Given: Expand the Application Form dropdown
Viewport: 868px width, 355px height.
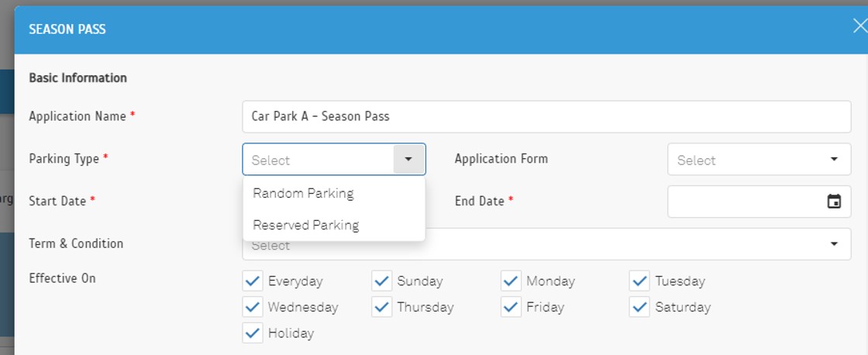Looking at the screenshot, I should click(x=834, y=160).
